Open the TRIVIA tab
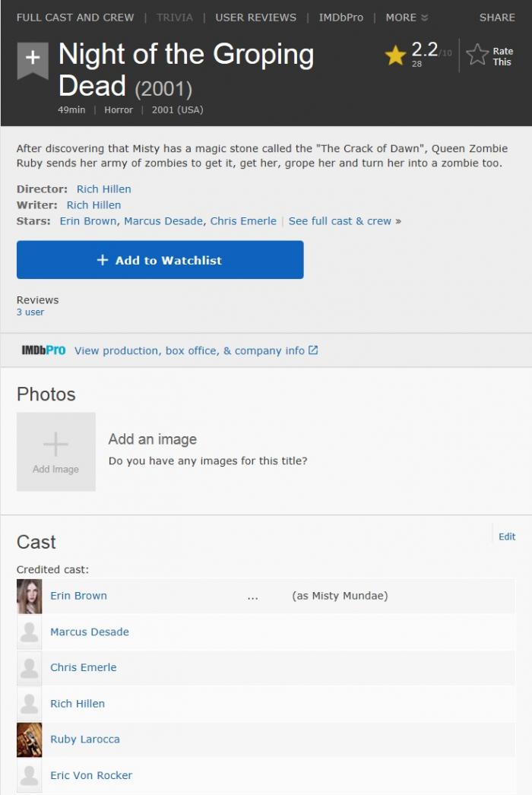The height and width of the screenshot is (795, 532). point(175,17)
